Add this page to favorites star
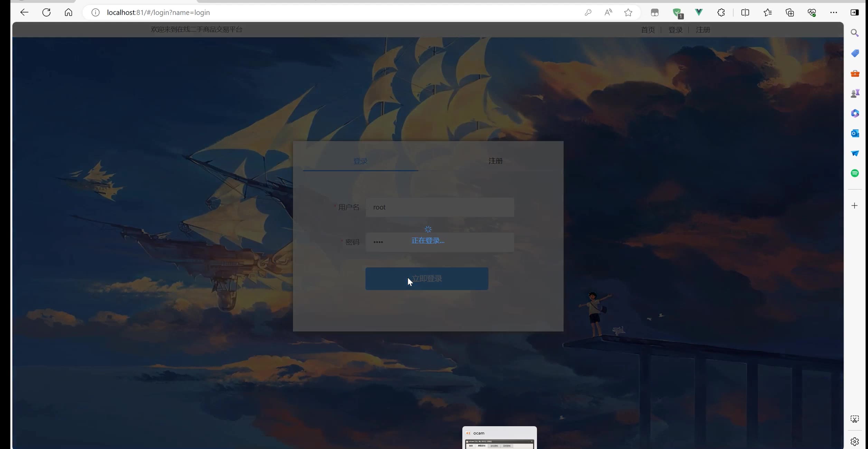Image resolution: width=868 pixels, height=449 pixels. coord(628,12)
